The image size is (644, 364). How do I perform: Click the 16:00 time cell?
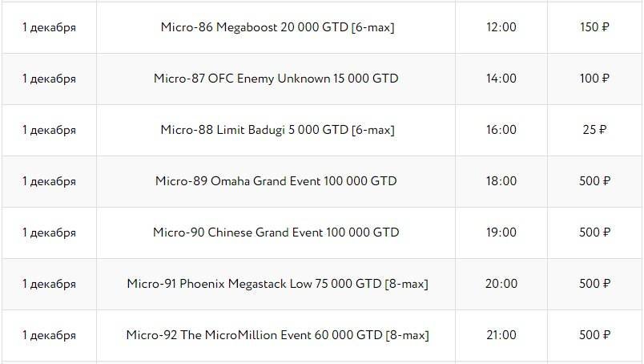tap(501, 130)
